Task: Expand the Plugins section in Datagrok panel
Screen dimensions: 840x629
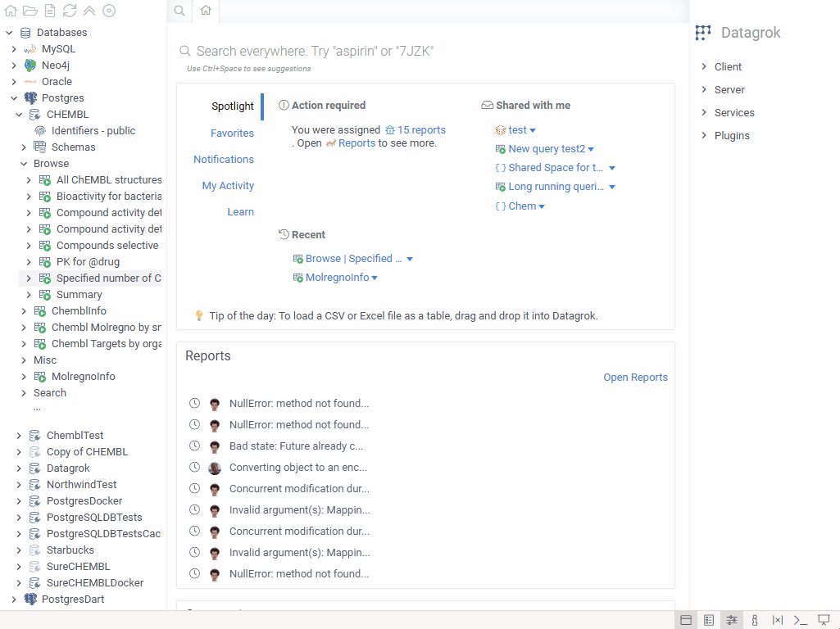Action: click(704, 136)
